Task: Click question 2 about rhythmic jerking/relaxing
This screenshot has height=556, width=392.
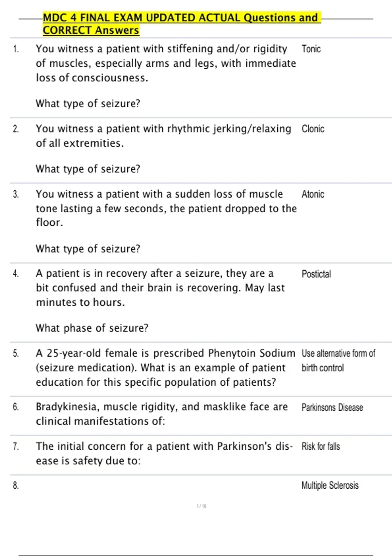Action: click(163, 136)
